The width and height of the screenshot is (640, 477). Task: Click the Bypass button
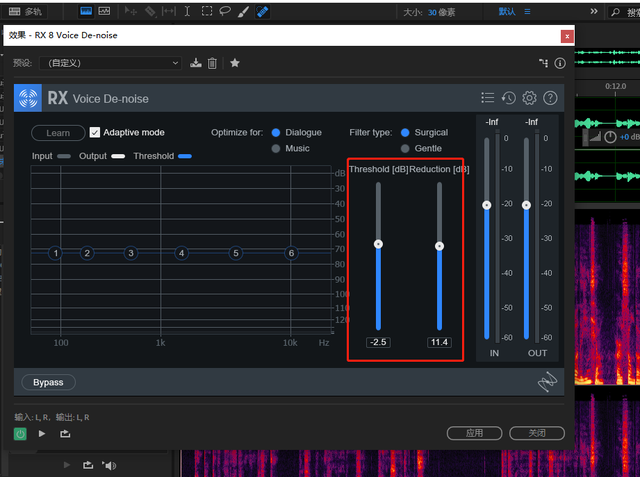pyautogui.click(x=48, y=382)
